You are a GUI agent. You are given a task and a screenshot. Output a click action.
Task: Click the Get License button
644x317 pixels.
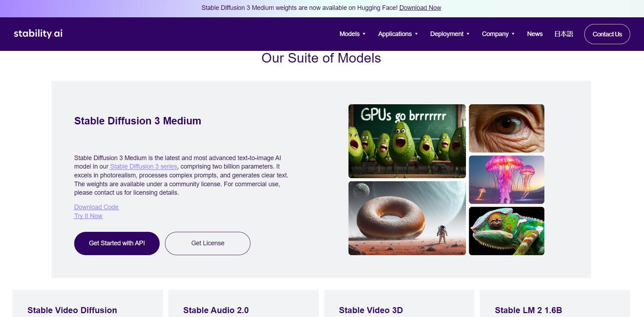tap(207, 243)
